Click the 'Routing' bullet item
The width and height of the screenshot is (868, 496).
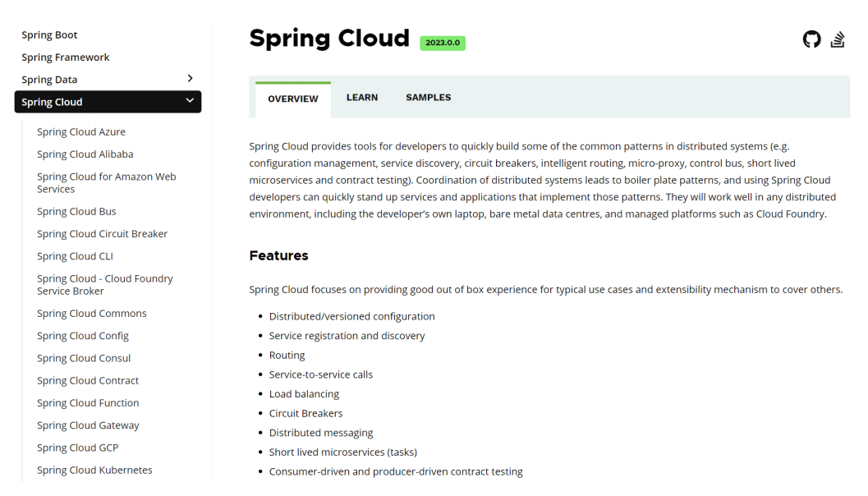coord(287,356)
